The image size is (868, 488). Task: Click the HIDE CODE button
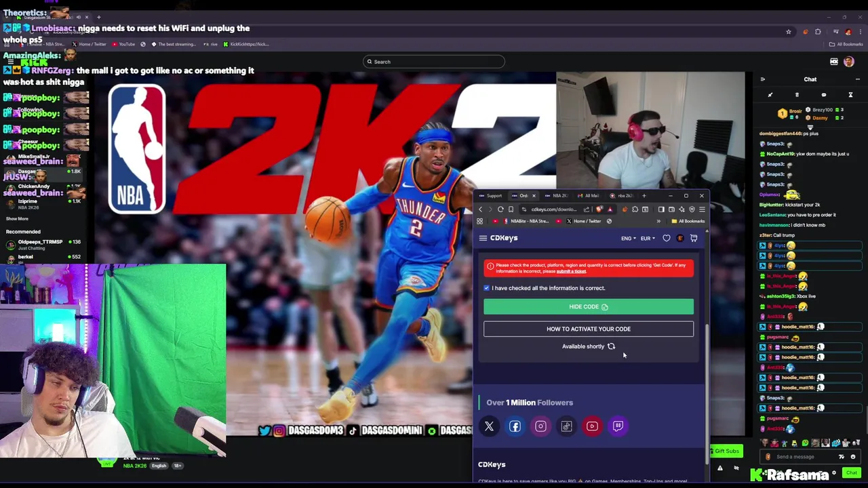coord(589,307)
